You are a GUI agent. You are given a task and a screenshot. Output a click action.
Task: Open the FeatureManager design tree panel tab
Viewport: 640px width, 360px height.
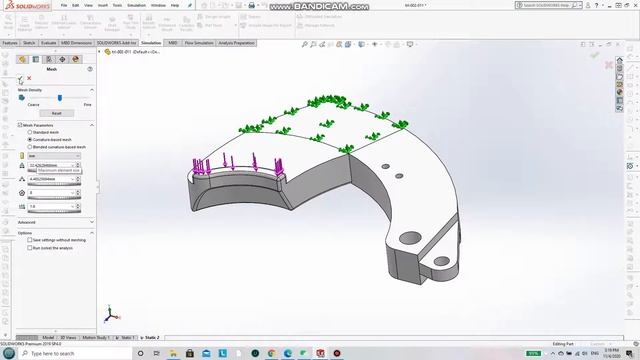[22, 60]
